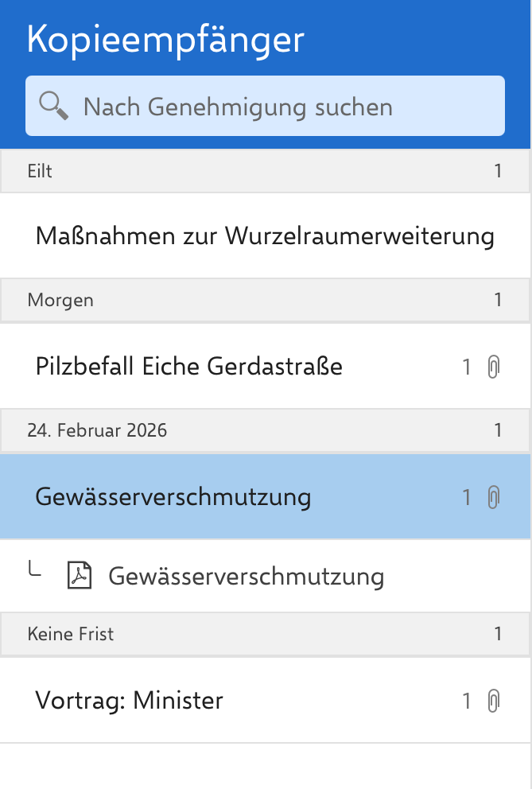Open the 'Vortrag: Minister' entry
This screenshot has width=532, height=789.
tap(130, 701)
